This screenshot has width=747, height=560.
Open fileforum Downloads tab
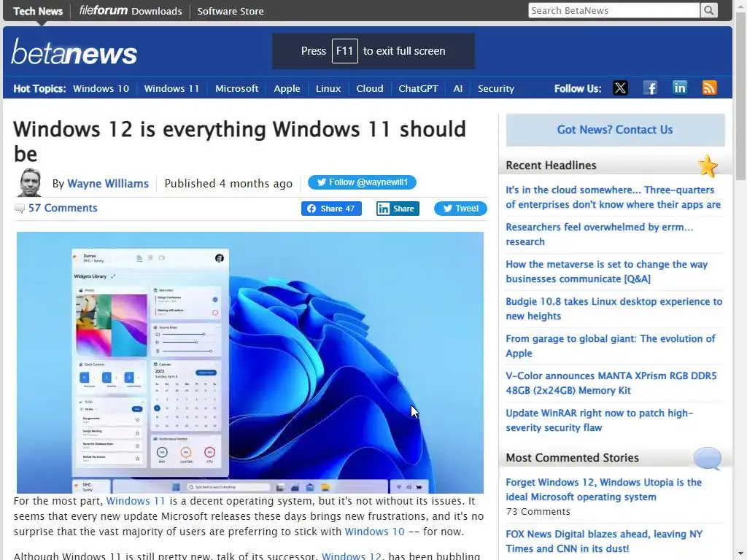131,10
